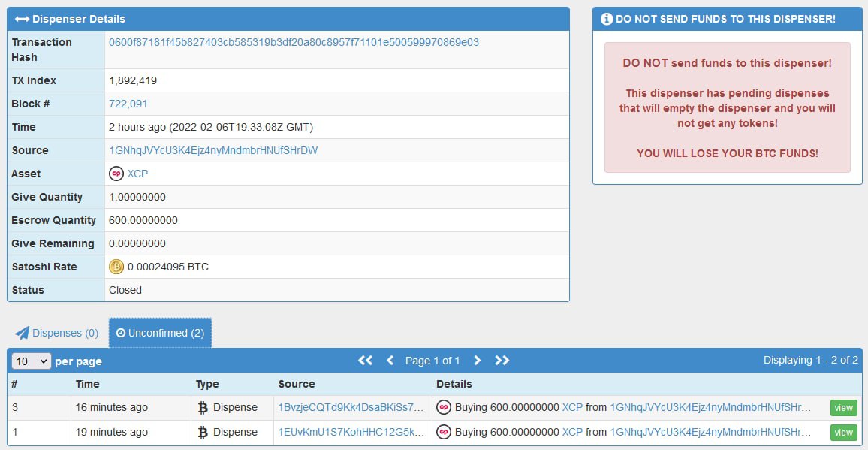Click the Status value Closed
The image size is (868, 450).
(x=125, y=290)
